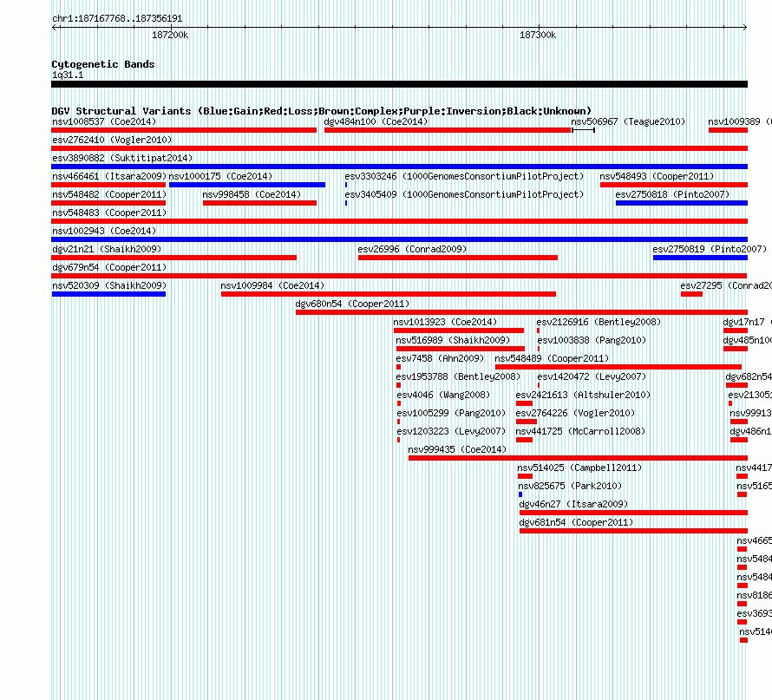Screen dimensions: 772x700
Task: Click chr1:187167768..187356191 coordinates text
Action: click(x=117, y=19)
